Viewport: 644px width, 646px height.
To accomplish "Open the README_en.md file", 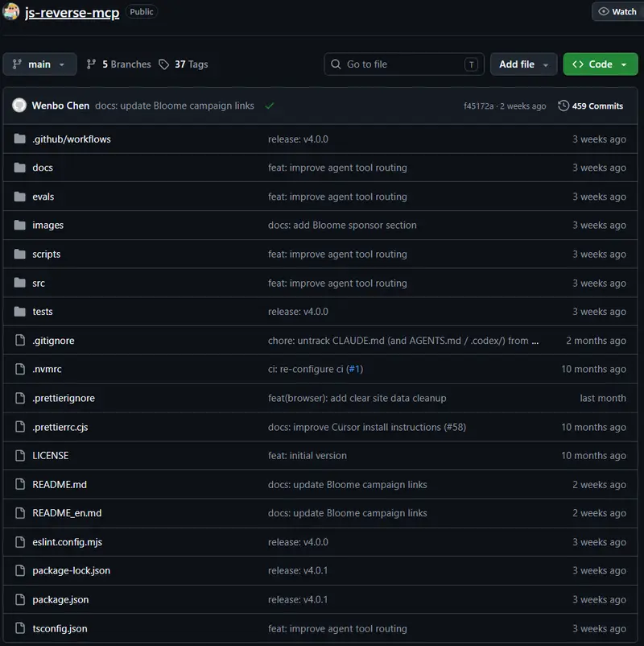I will 67,513.
